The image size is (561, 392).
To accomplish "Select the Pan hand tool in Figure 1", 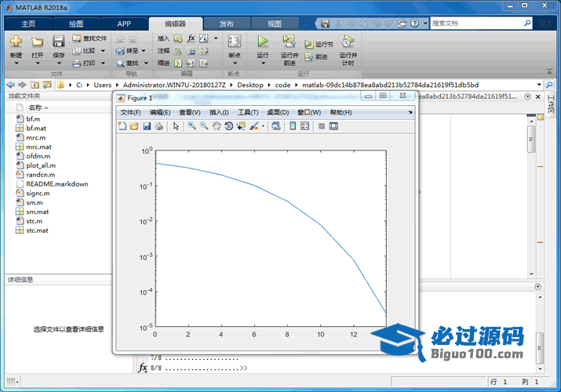I will 217,126.
